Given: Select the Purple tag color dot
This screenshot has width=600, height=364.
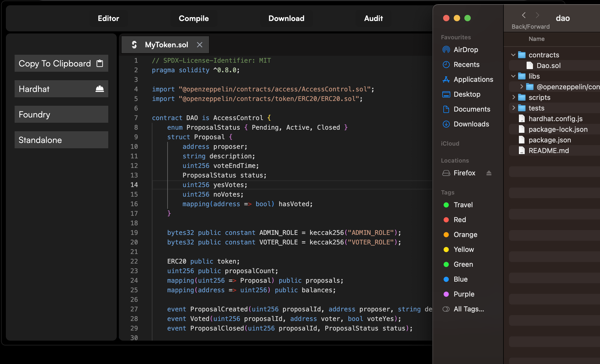Looking at the screenshot, I should pos(446,294).
